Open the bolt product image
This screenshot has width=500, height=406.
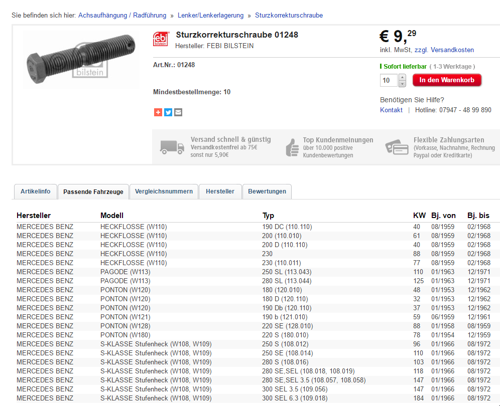[81, 59]
